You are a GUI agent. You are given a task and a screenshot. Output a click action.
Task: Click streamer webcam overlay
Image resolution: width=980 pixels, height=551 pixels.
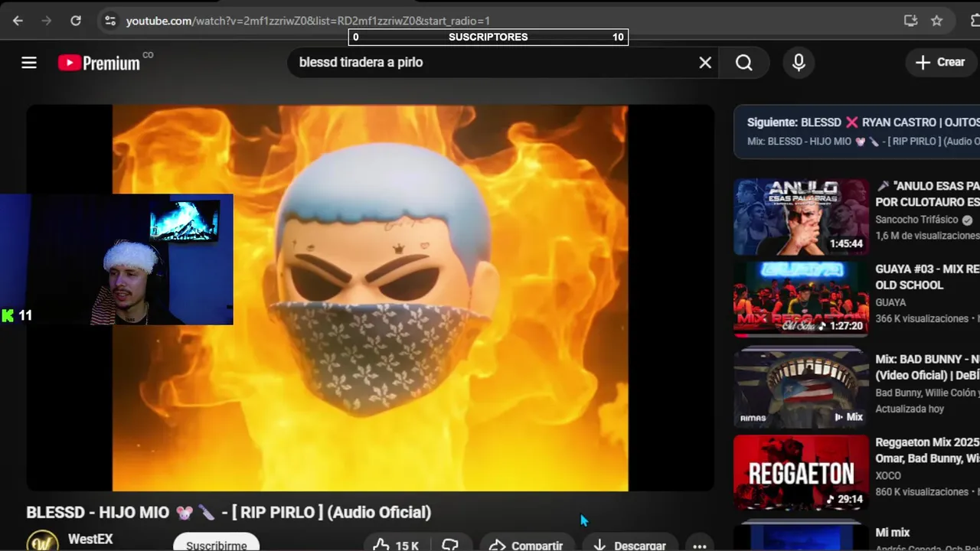coord(116,259)
